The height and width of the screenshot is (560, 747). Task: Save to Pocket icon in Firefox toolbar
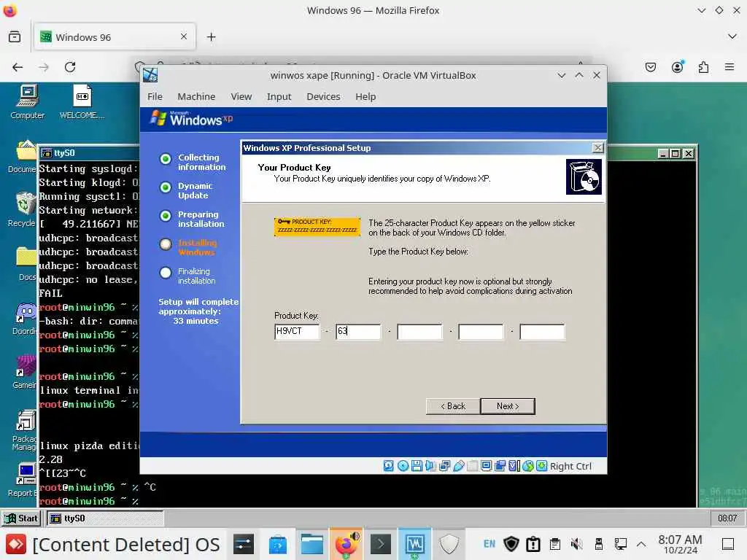[651, 67]
